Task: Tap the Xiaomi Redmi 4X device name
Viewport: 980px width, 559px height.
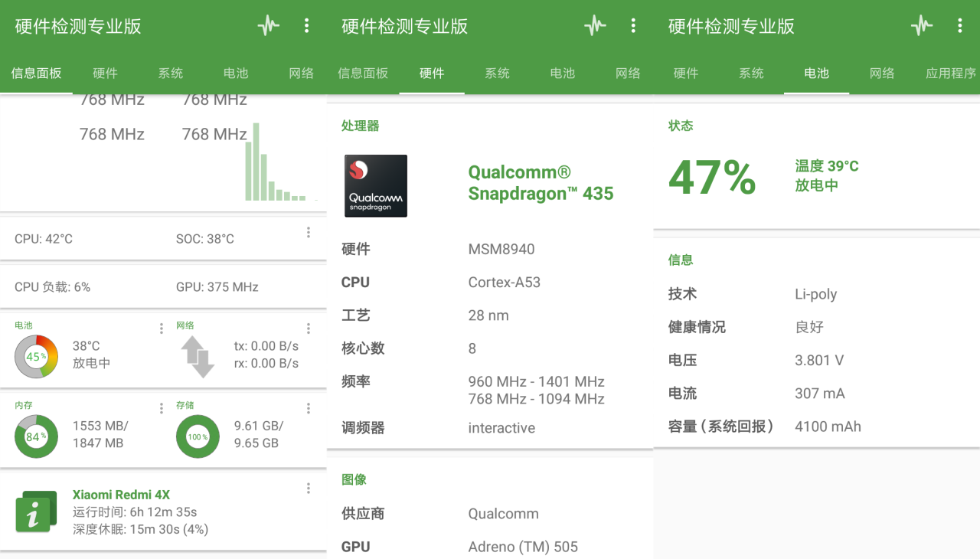Action: click(x=121, y=495)
